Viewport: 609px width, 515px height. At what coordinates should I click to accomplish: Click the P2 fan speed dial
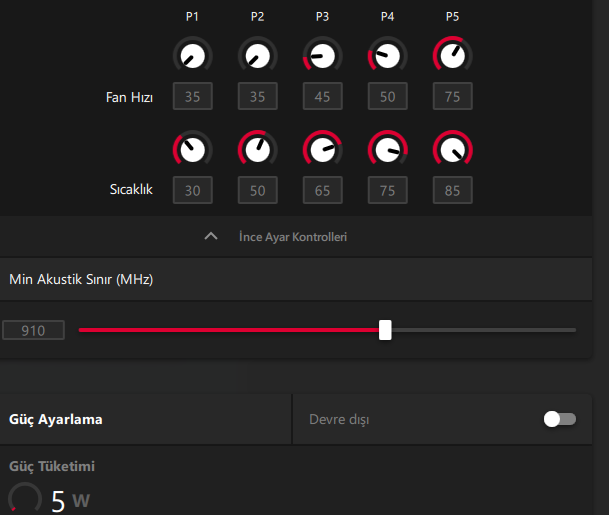click(258, 56)
